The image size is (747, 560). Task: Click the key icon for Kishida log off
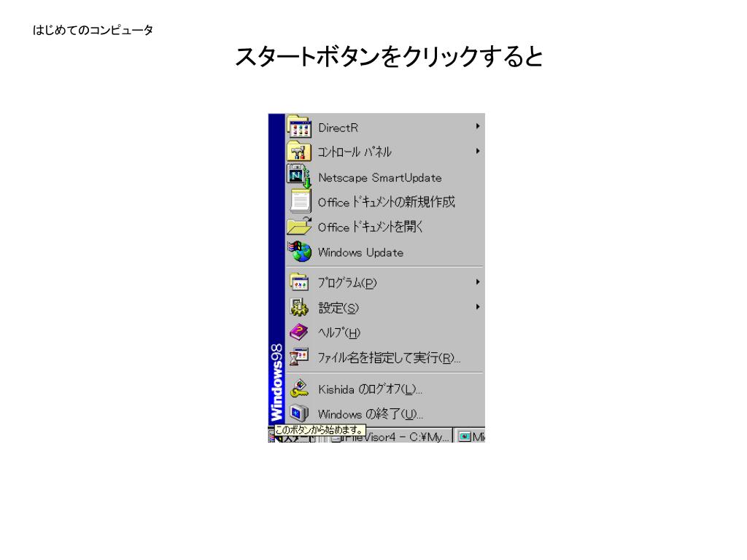pyautogui.click(x=299, y=389)
